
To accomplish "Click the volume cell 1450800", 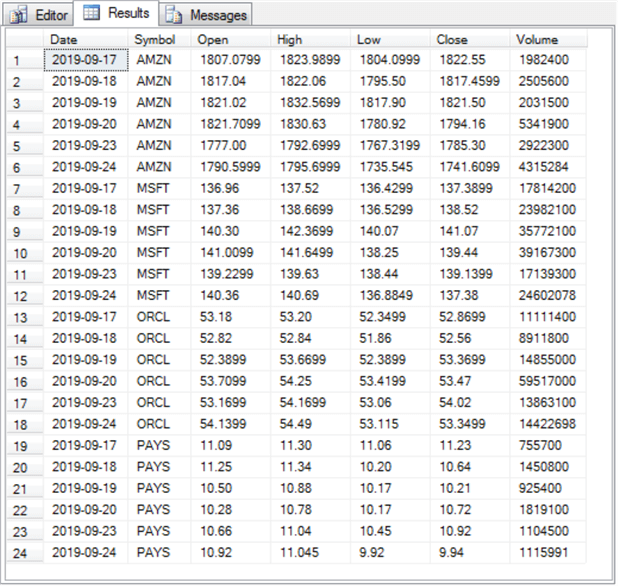I will pos(548,467).
